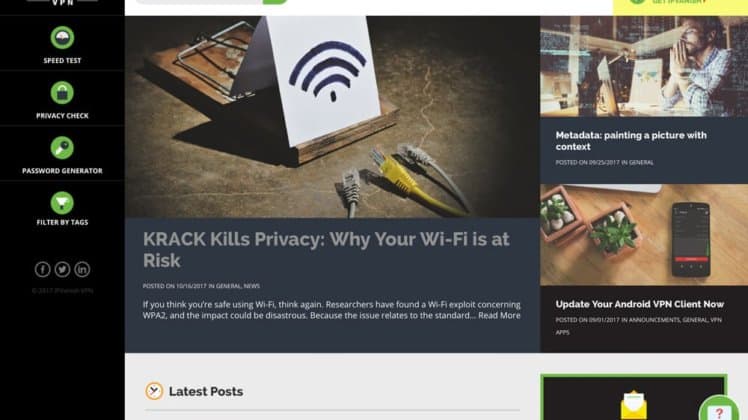
Task: Click the Password Generator sidebar label
Action: tap(62, 171)
